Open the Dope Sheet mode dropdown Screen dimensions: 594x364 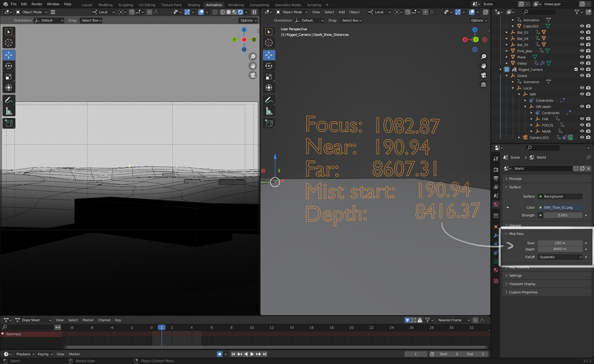[33, 320]
